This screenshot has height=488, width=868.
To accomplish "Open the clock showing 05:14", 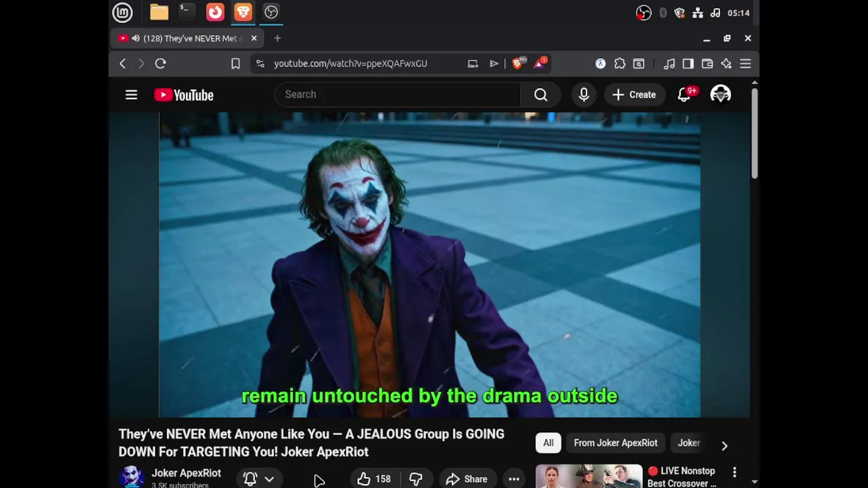I will (x=738, y=13).
